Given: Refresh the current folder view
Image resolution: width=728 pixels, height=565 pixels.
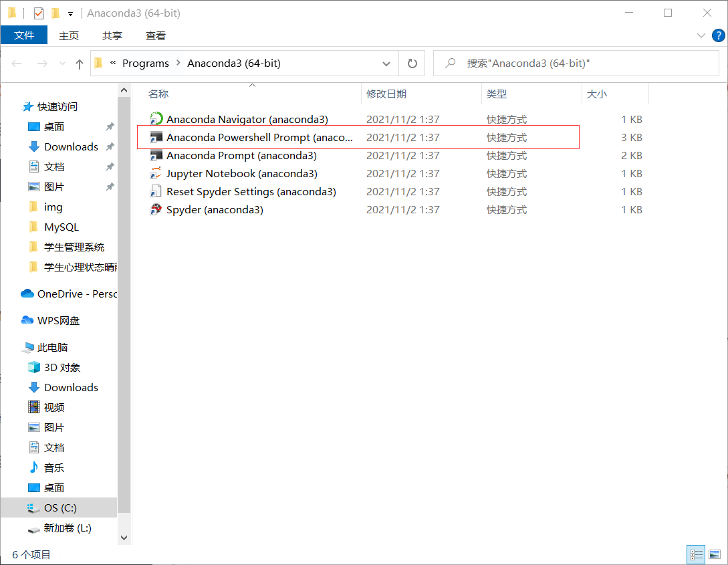Looking at the screenshot, I should point(412,63).
